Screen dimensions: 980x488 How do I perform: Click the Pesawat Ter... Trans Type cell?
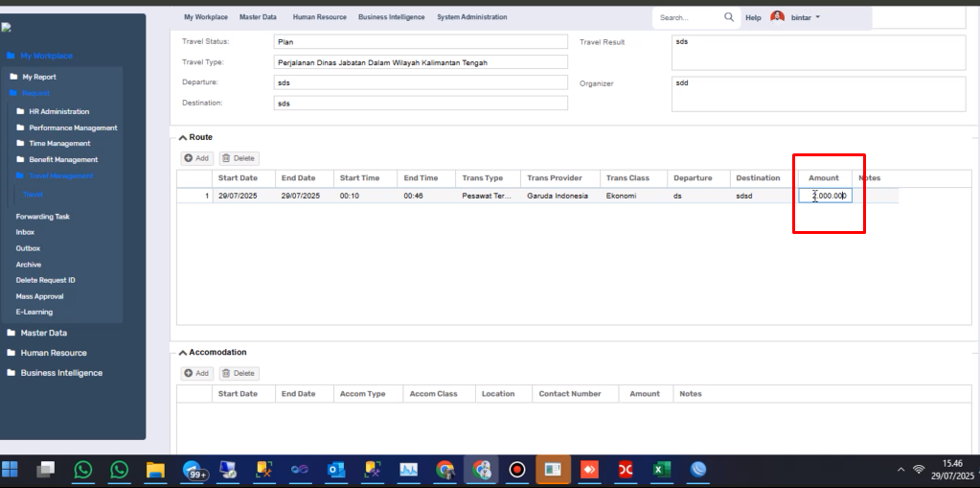tap(487, 196)
